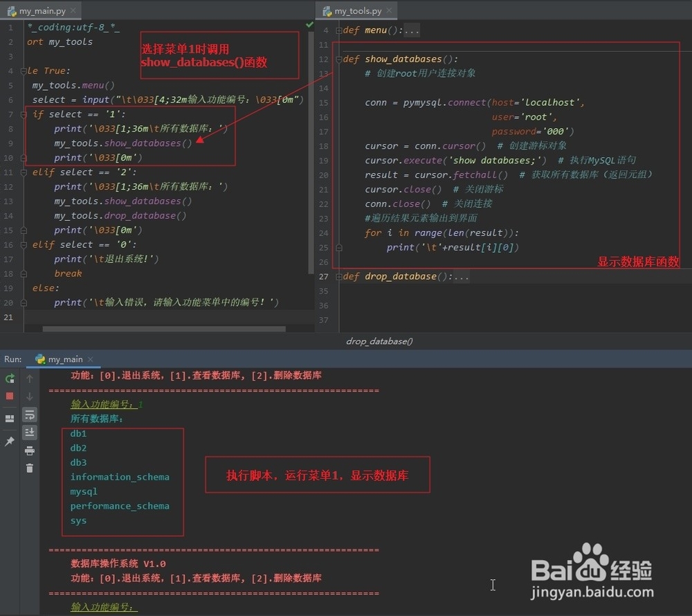692x616 pixels.
Task: Toggle soft-wrap in the console output
Action: click(30, 415)
